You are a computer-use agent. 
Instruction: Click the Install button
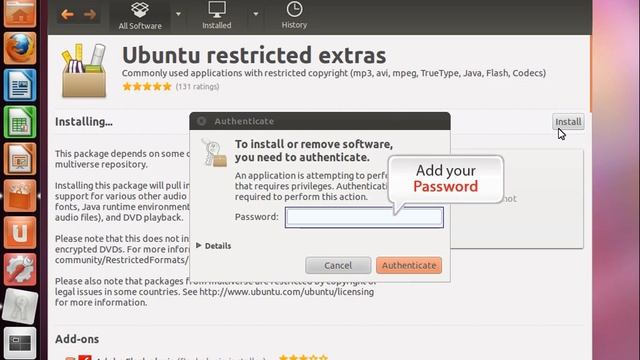pos(568,122)
